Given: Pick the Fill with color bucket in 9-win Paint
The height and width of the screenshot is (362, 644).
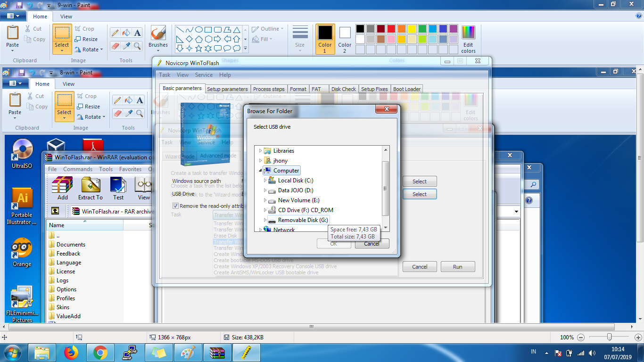Looking at the screenshot, I should (126, 33).
